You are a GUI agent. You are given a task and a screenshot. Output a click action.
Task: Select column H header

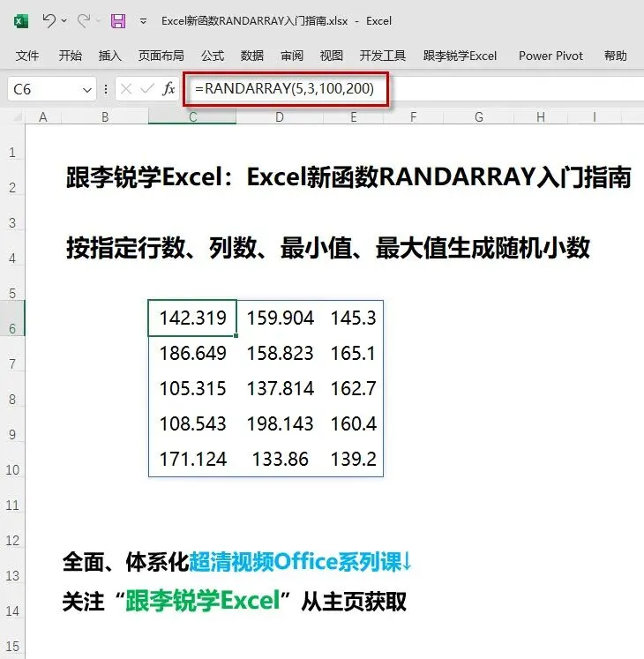pos(541,117)
